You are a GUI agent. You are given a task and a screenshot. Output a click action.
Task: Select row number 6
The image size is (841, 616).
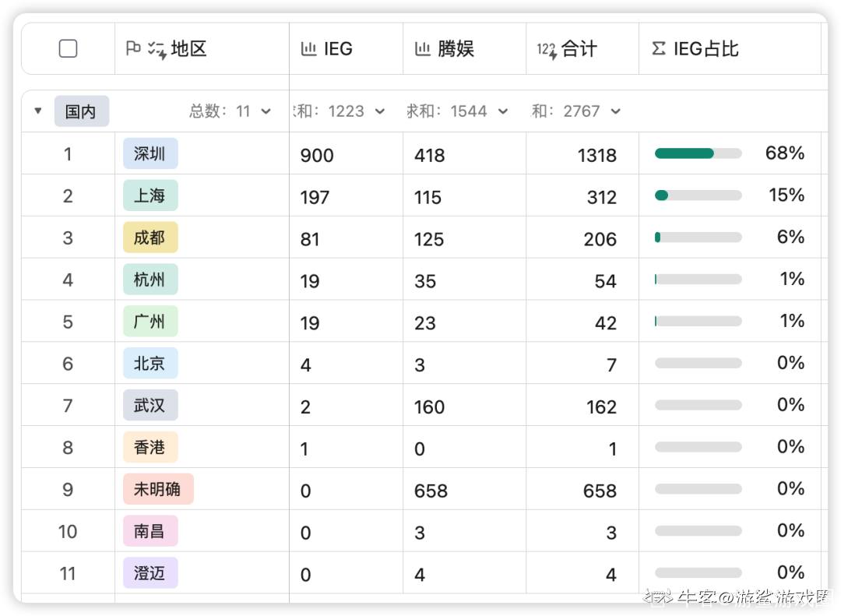coord(68,364)
